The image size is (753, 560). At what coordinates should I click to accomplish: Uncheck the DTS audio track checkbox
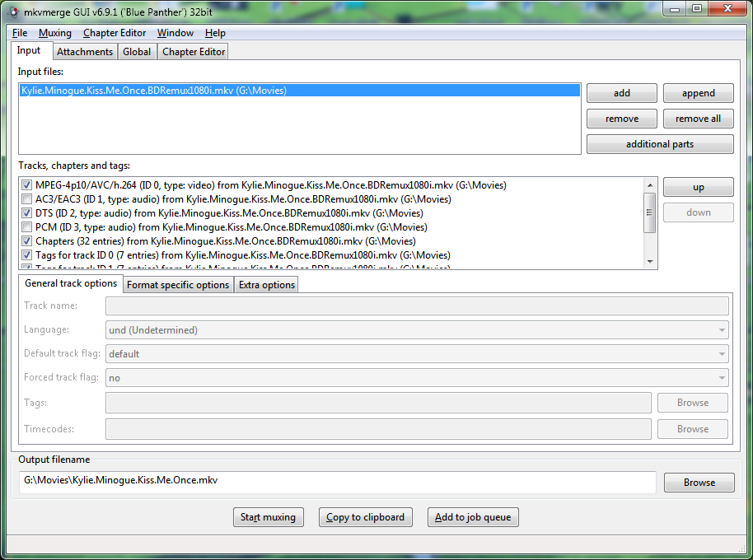pyautogui.click(x=27, y=213)
